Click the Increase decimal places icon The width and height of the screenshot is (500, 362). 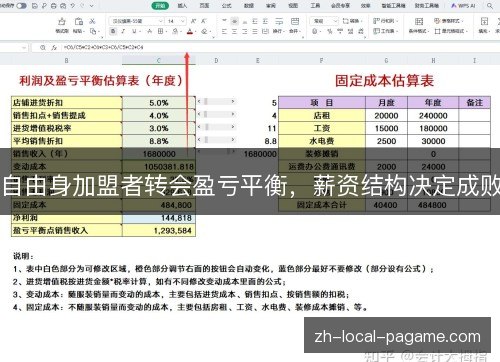(350, 31)
